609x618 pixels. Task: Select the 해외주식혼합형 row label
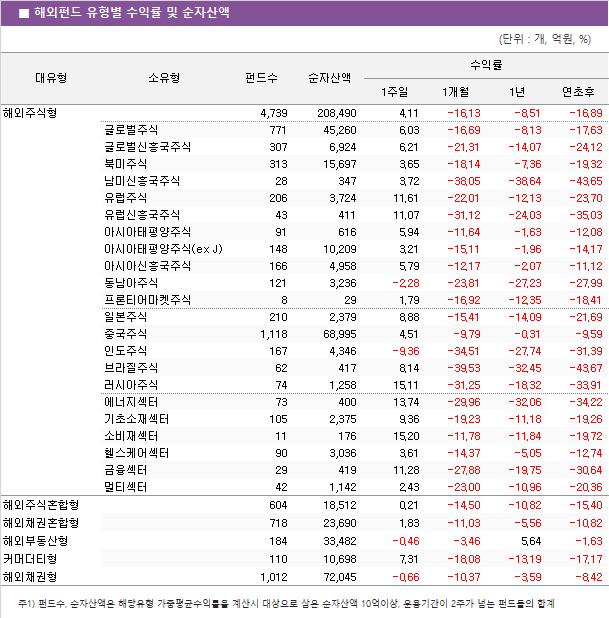(41, 505)
